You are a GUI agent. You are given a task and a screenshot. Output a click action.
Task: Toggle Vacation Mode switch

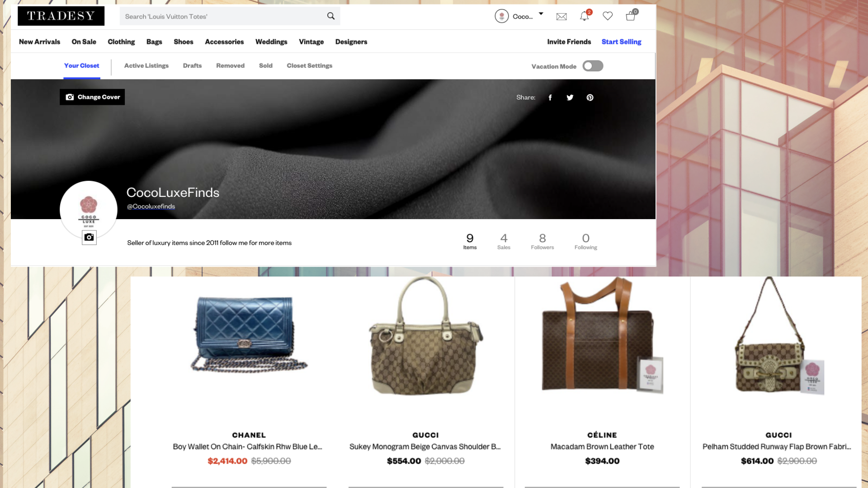(x=593, y=66)
